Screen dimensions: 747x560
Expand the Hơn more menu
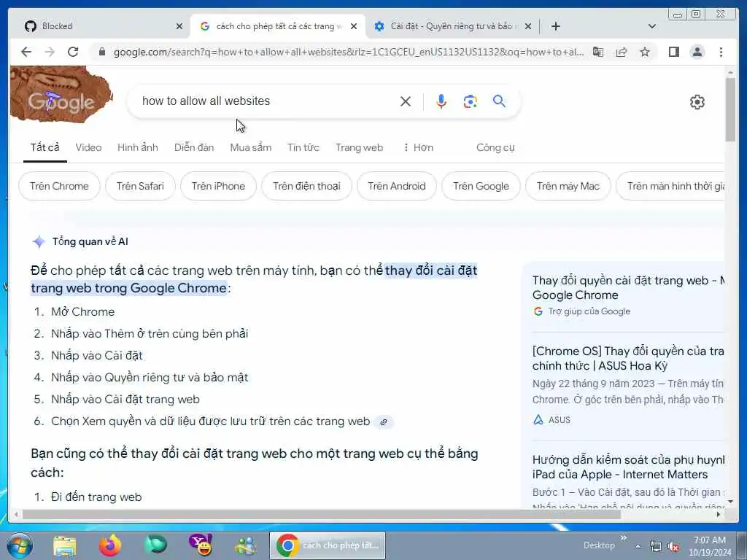[418, 147]
